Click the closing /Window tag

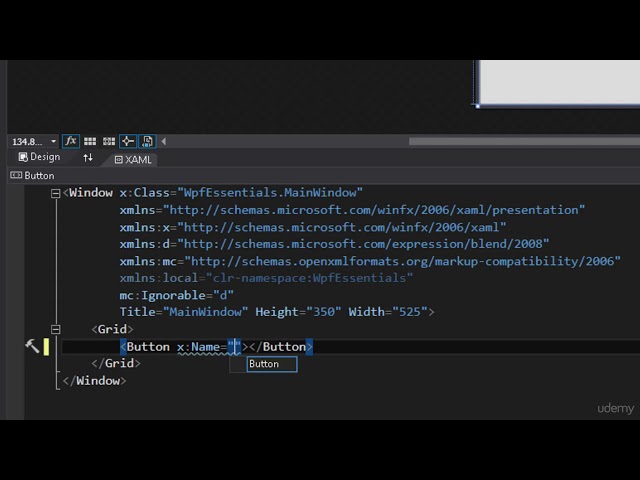pos(95,381)
